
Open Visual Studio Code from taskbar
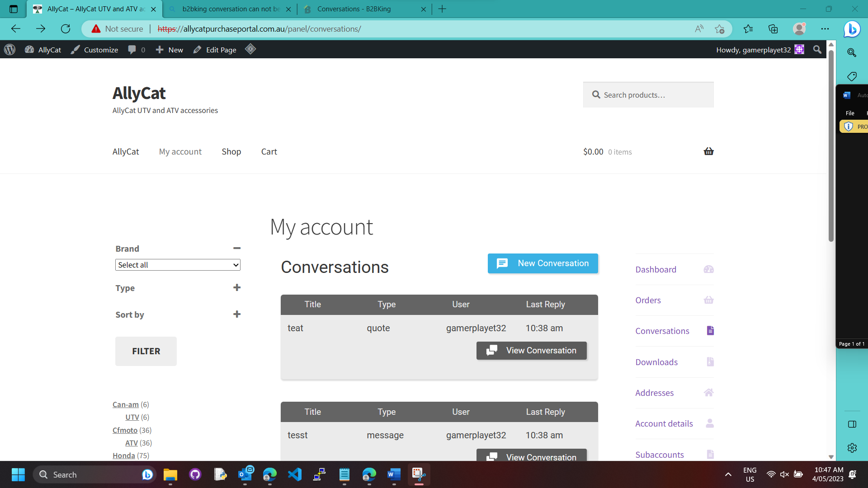point(295,474)
